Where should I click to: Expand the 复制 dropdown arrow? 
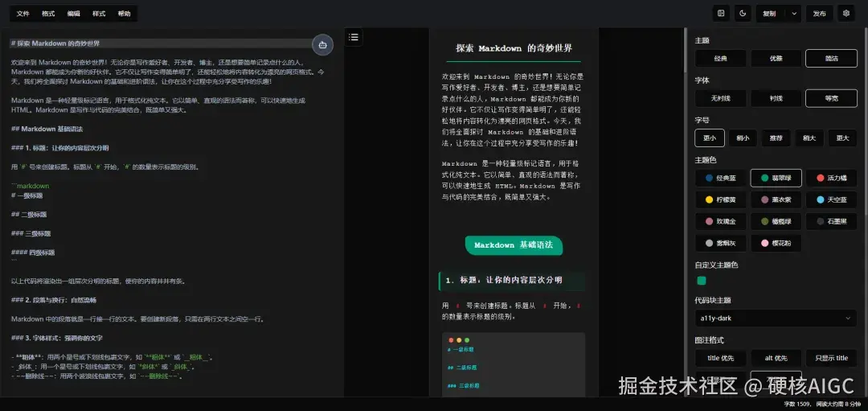pyautogui.click(x=794, y=14)
